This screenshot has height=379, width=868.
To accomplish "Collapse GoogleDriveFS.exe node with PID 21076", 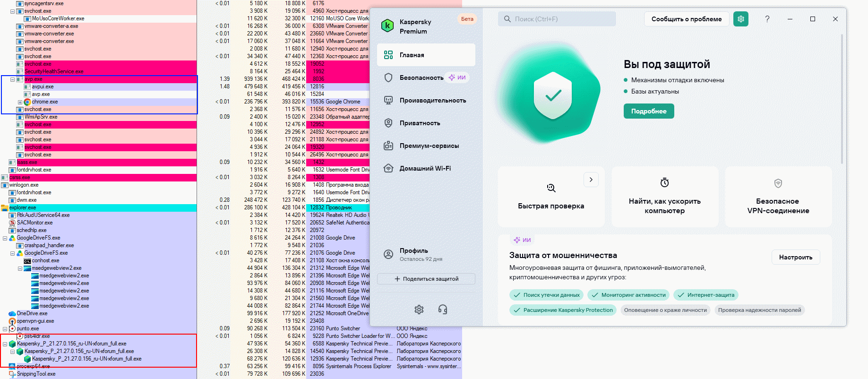I will [x=12, y=253].
